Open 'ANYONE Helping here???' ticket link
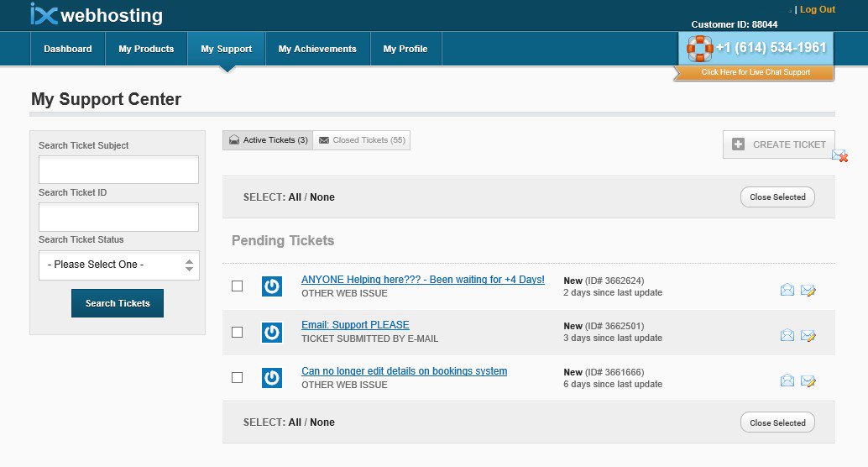Screen dimensions: 868x467 pyautogui.click(x=423, y=280)
